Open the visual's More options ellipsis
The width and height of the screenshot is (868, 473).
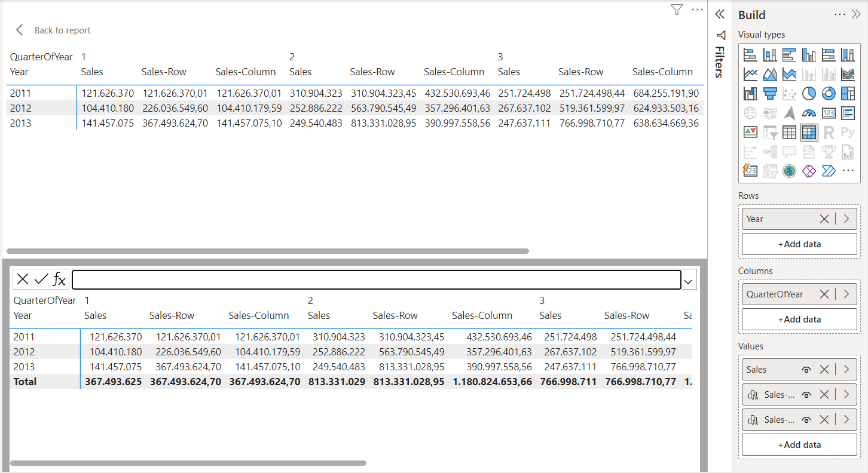click(697, 10)
